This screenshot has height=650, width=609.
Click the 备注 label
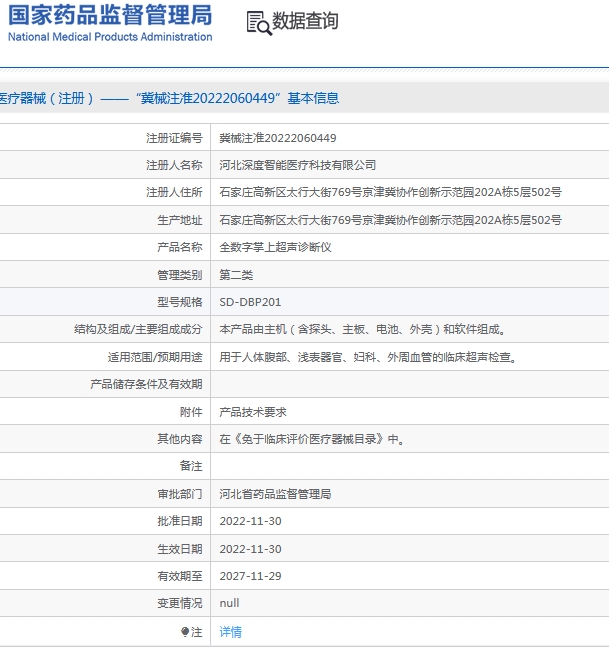point(191,466)
